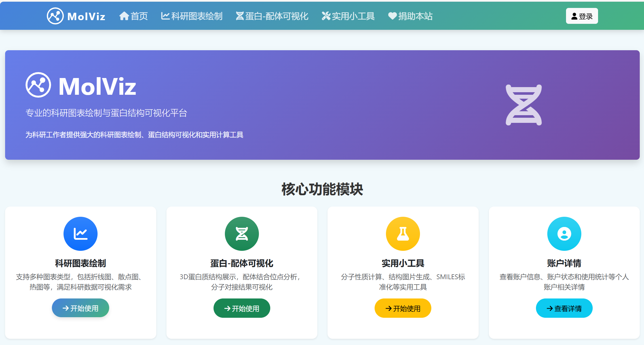Screen dimensions: 644x345
Task: Click the heart icon beside 捐助本站
Action: [392, 16]
